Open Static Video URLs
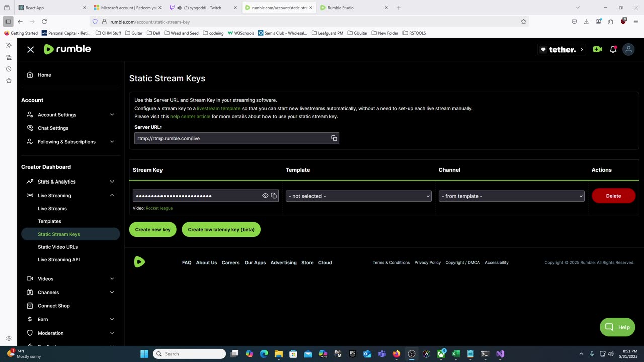 coord(58,247)
